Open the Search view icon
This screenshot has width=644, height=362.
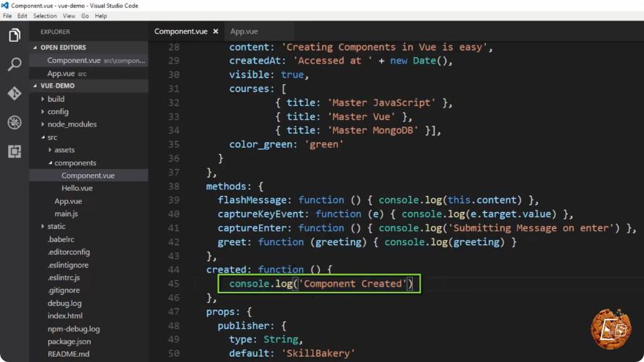click(x=15, y=64)
